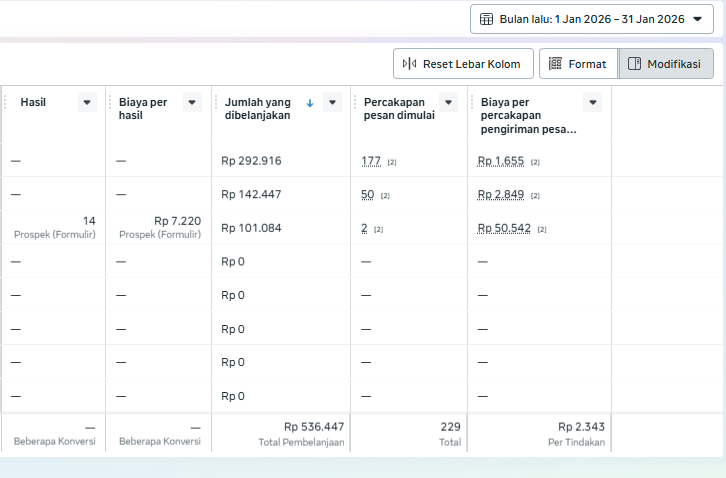Screen dimensions: 726x478
Task: Select the Rp 292.916 amount spent cell
Action: 251,161
